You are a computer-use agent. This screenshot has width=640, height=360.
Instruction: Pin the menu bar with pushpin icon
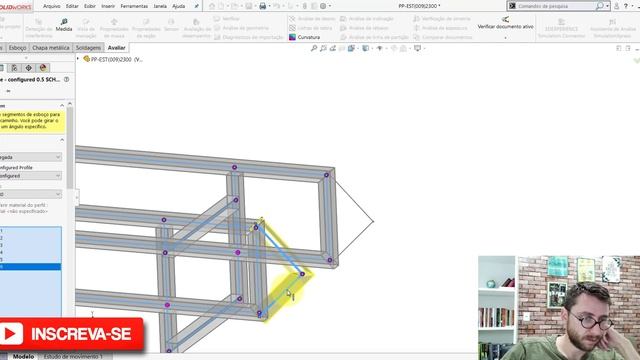click(196, 6)
